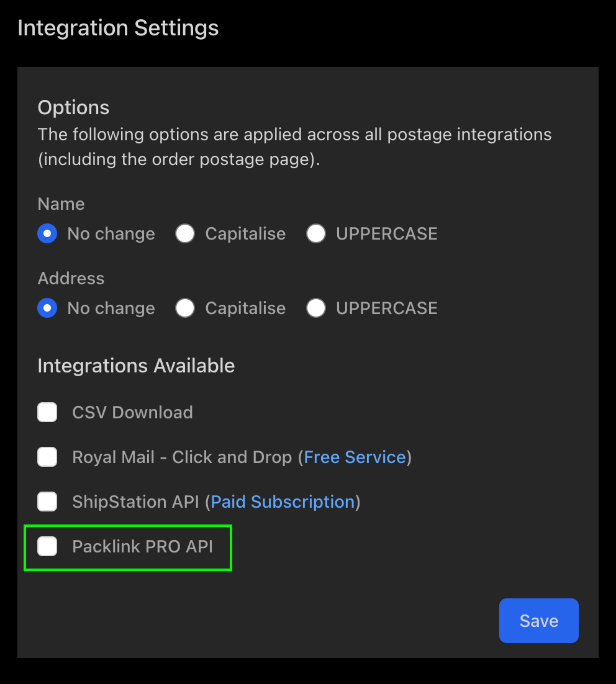
Task: Set Name formatting to UPPERCASE
Action: (x=316, y=233)
